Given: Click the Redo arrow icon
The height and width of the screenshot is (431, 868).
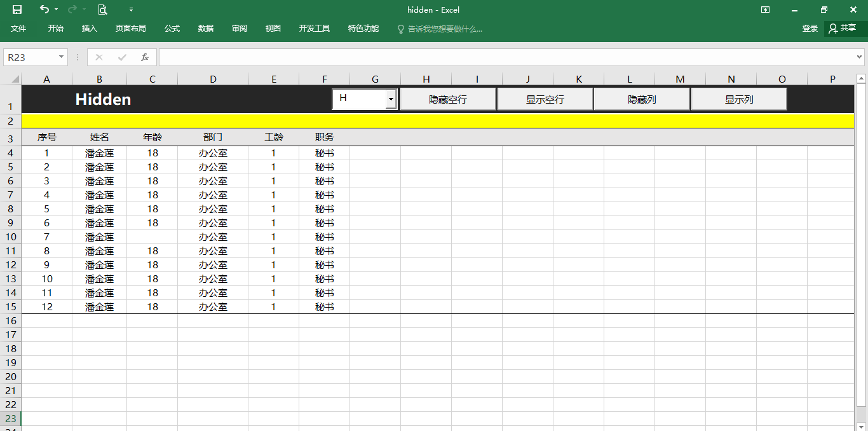Looking at the screenshot, I should [x=72, y=10].
